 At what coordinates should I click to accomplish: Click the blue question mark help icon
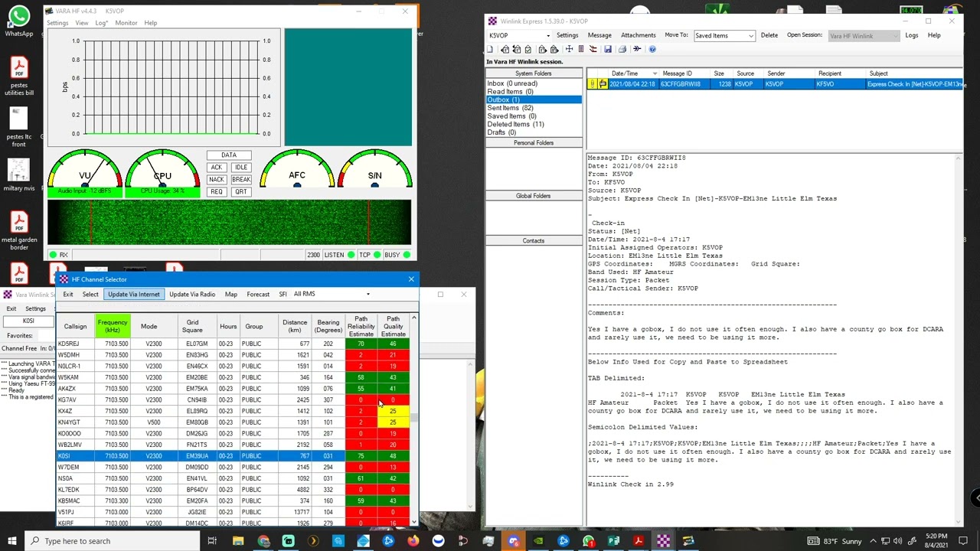pyautogui.click(x=652, y=49)
